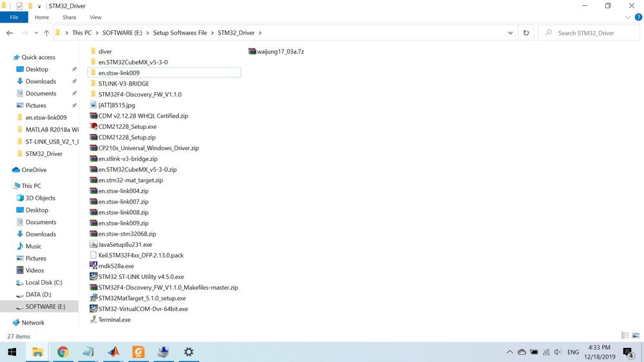Select Terminal.exe file
Screen dimensions: 644x362
click(110, 319)
